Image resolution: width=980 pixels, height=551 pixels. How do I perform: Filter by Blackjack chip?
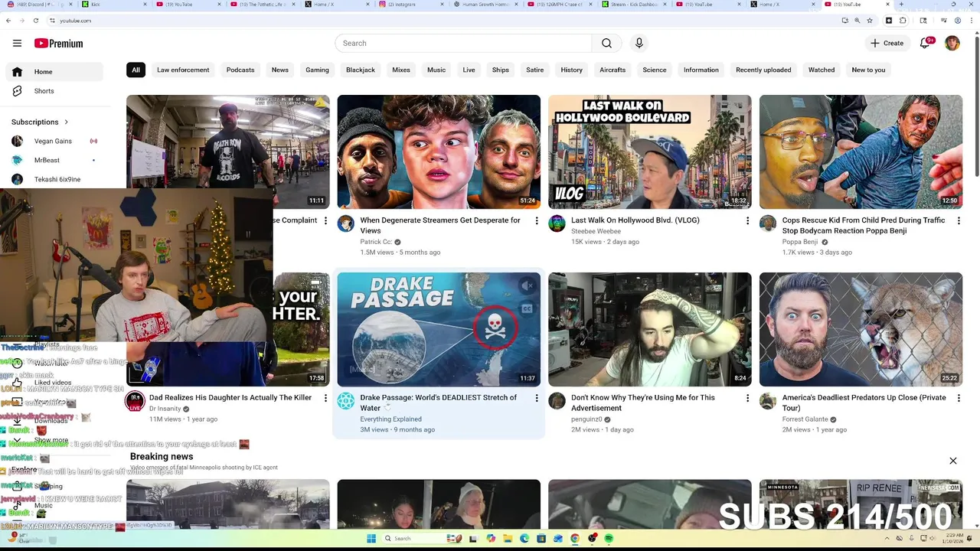click(x=361, y=70)
